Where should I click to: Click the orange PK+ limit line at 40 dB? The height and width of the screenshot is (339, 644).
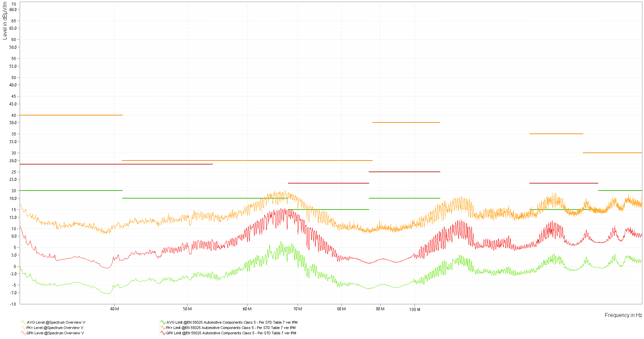pyautogui.click(x=71, y=115)
